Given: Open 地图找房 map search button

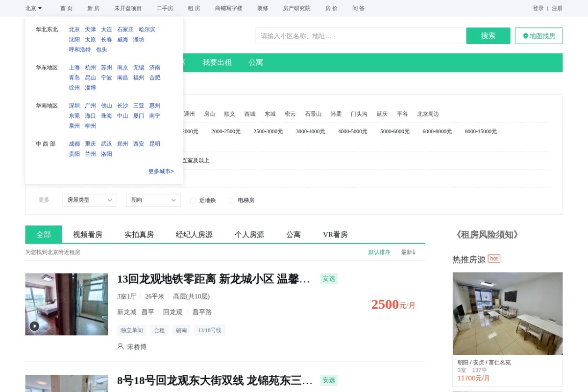Looking at the screenshot, I should (x=539, y=36).
